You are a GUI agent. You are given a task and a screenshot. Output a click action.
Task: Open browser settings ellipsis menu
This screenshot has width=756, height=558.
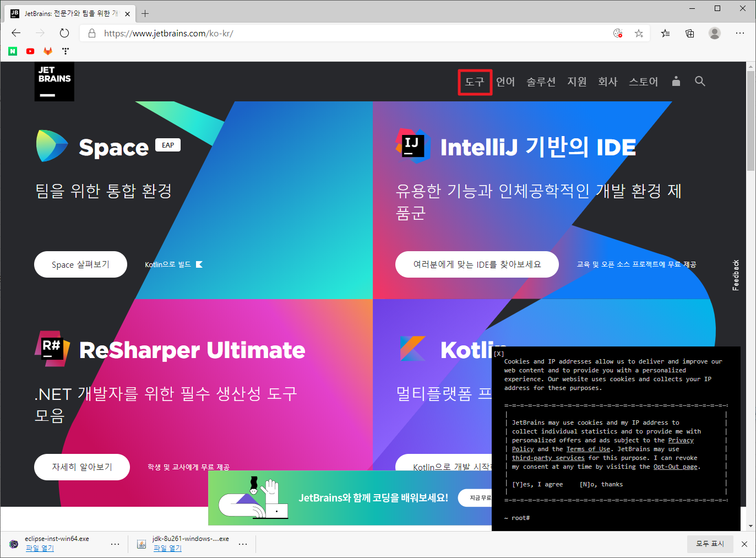(740, 33)
